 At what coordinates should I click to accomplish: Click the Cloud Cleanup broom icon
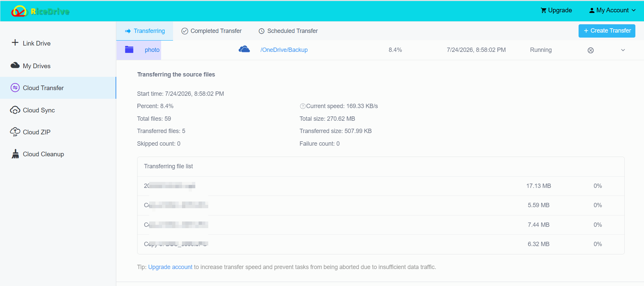[15, 154]
